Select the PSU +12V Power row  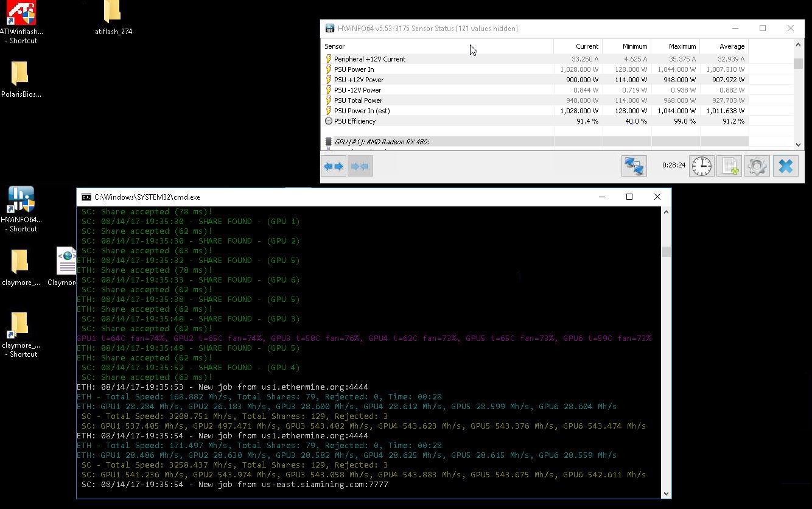536,80
